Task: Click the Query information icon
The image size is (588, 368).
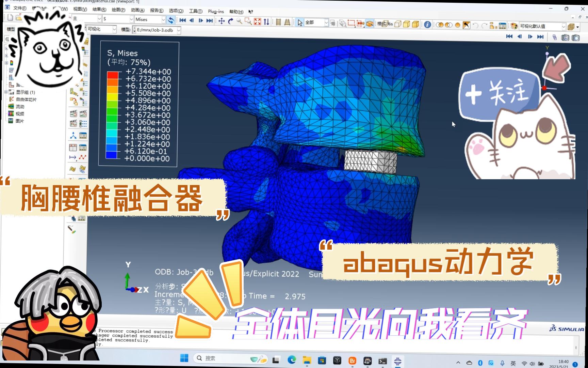Action: click(427, 25)
